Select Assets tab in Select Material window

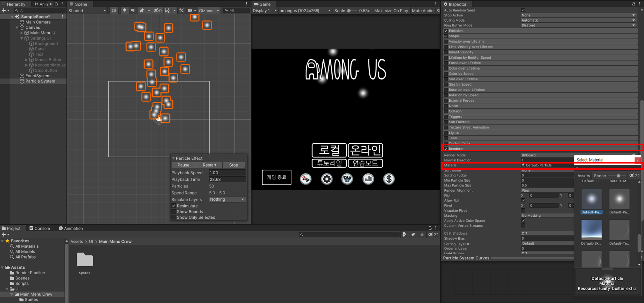point(583,175)
